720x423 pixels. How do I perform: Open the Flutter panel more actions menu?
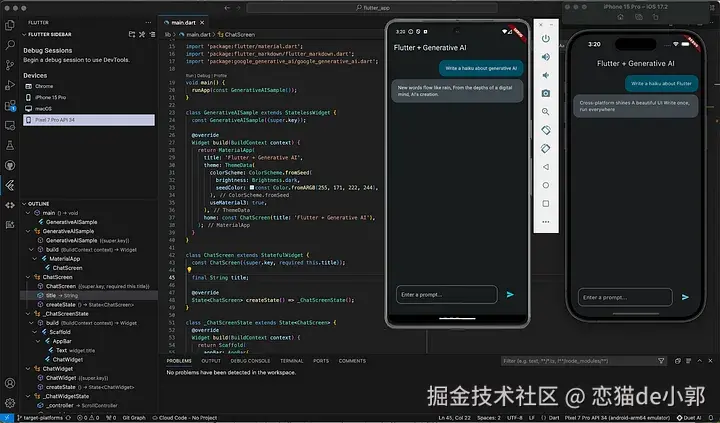148,23
